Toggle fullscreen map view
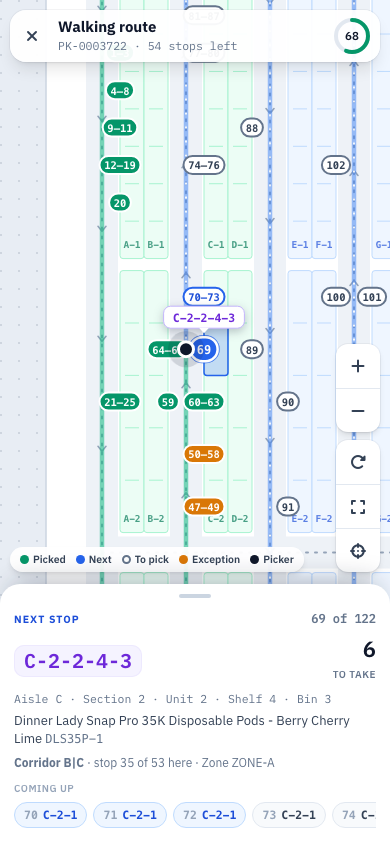Screen dimensions: 390x844 (358, 507)
